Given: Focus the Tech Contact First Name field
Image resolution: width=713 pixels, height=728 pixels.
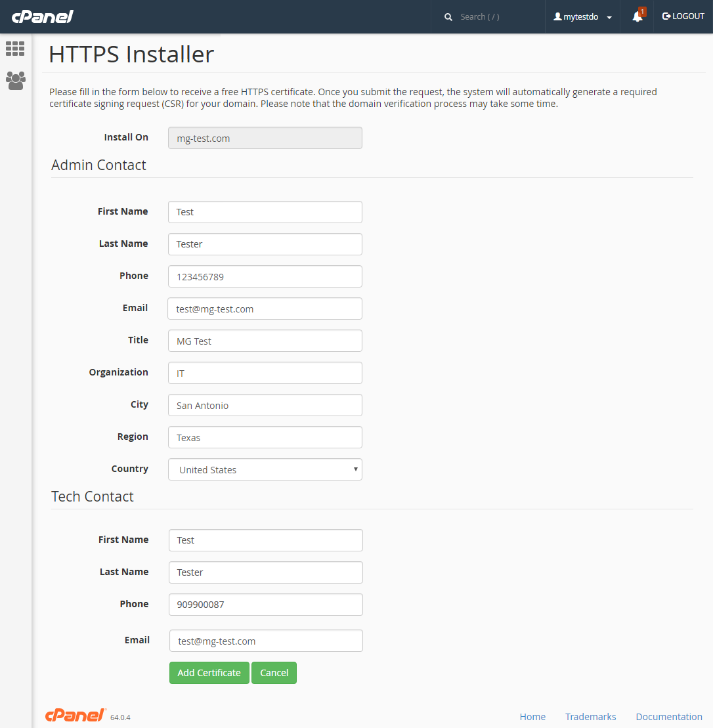Looking at the screenshot, I should coord(266,540).
